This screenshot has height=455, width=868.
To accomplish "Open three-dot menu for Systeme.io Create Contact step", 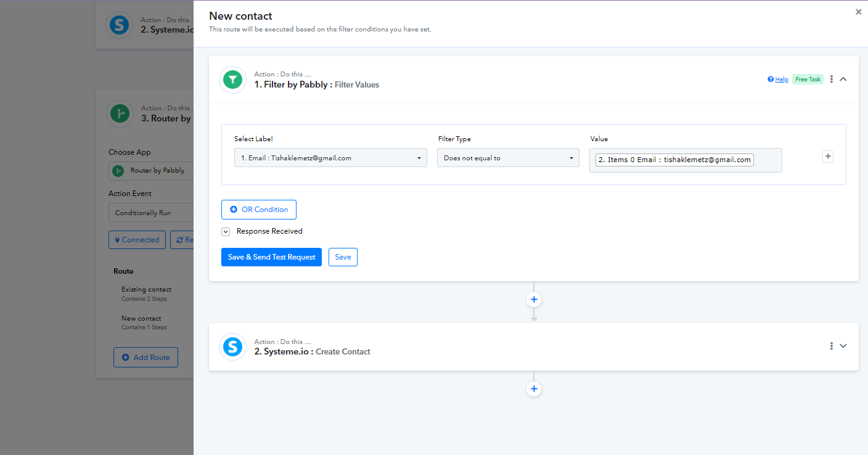I will [832, 346].
